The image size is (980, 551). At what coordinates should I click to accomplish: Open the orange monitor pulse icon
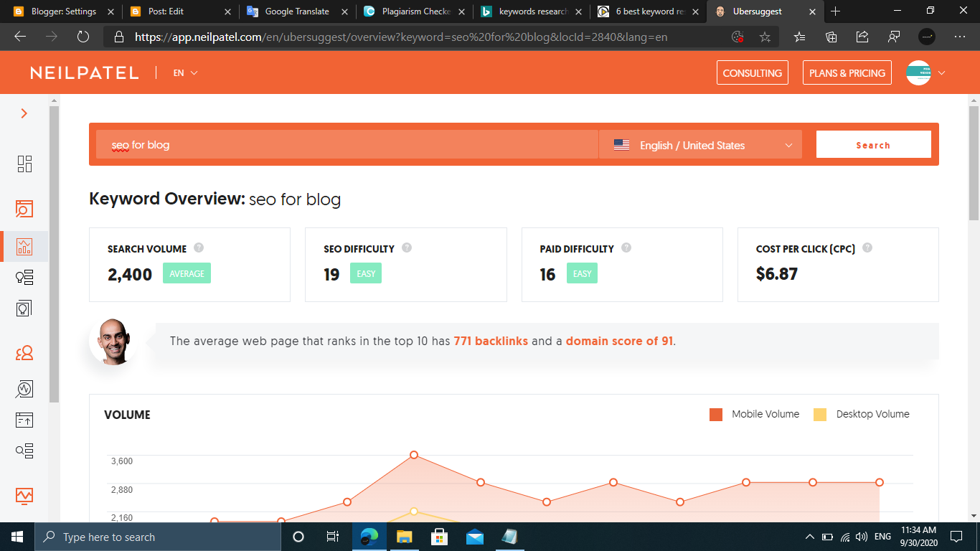pyautogui.click(x=24, y=495)
